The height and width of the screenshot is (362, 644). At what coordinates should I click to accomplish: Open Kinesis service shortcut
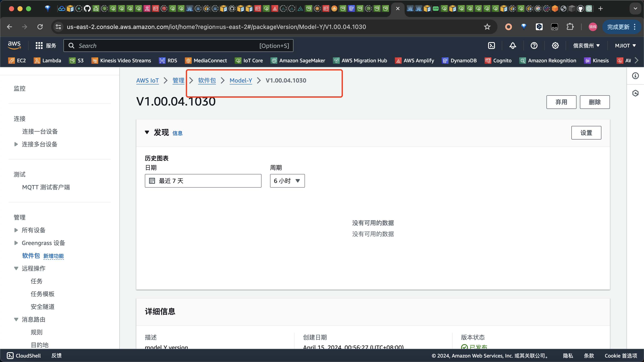(x=596, y=60)
